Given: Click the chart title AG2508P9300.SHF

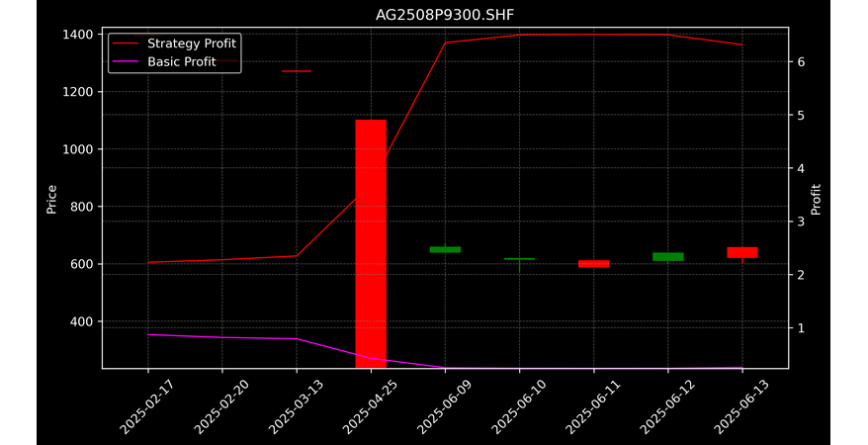Looking at the screenshot, I should tap(445, 15).
